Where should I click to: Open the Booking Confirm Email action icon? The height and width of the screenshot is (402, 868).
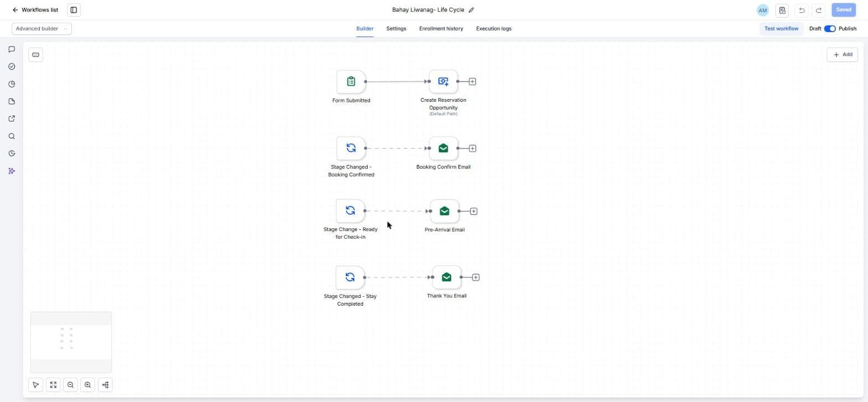[x=443, y=148]
